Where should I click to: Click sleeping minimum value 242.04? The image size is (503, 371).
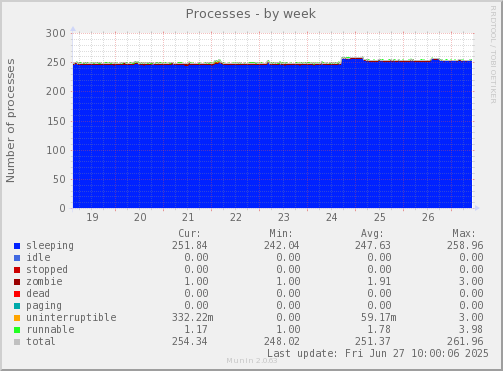tap(282, 245)
